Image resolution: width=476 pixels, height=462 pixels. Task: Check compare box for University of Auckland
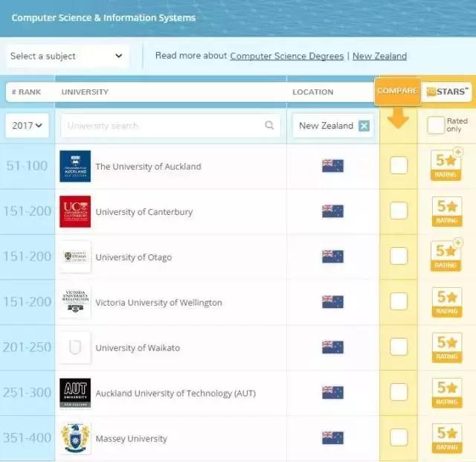point(399,165)
